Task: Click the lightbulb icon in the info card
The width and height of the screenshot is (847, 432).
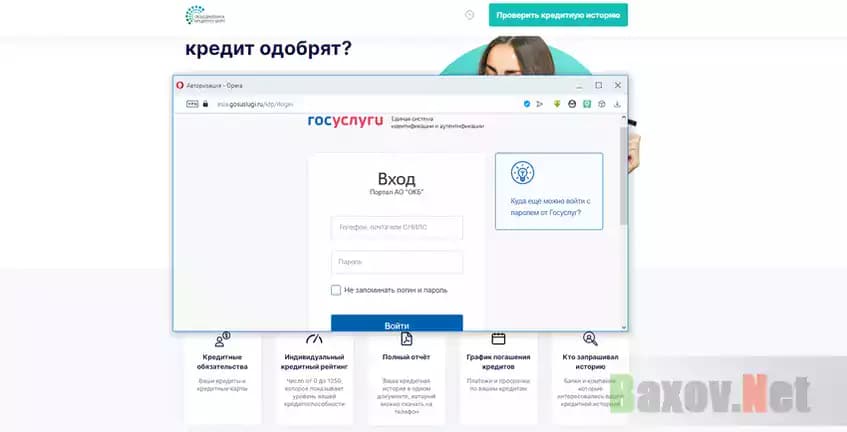Action: 522,173
